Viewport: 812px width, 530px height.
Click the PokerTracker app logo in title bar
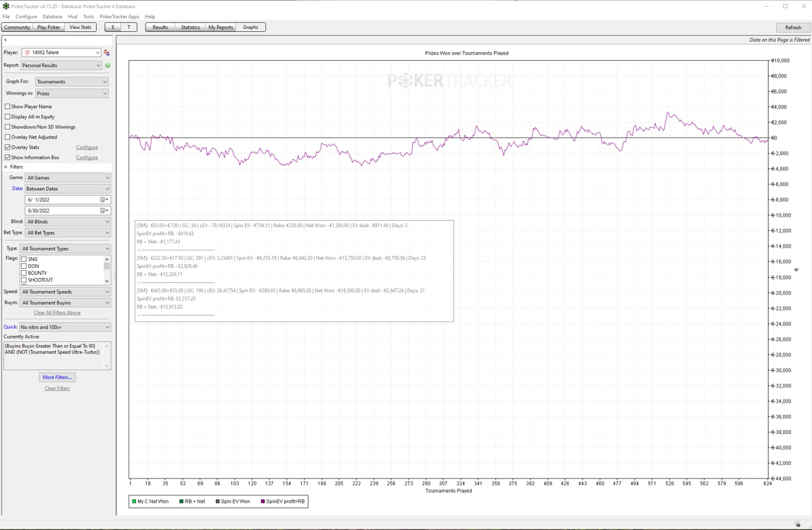(6, 6)
